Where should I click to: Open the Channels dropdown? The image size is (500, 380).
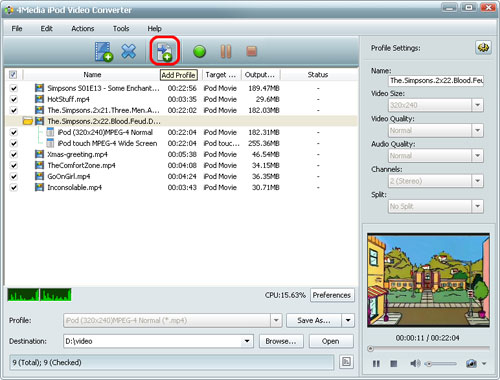click(477, 181)
